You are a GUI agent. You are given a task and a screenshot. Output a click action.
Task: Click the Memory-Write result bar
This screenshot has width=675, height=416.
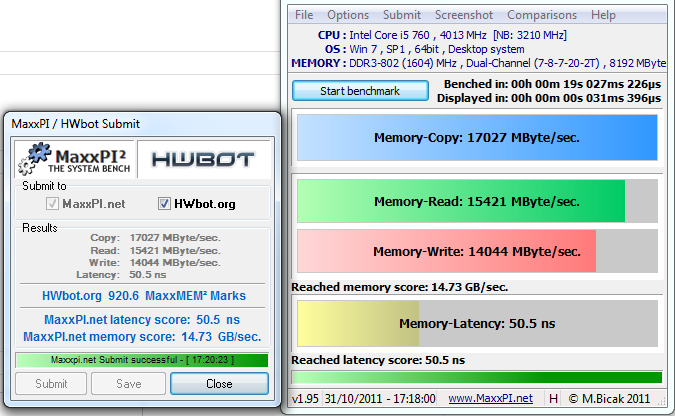pos(477,251)
